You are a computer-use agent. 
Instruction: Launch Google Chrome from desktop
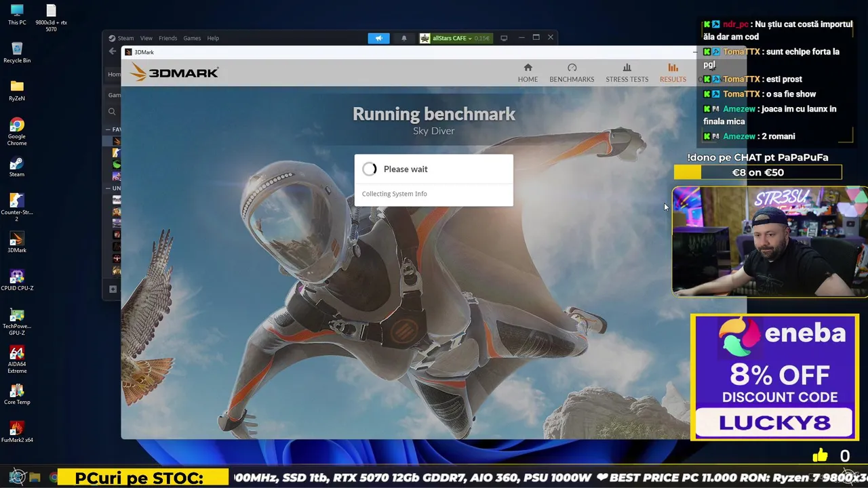point(17,131)
